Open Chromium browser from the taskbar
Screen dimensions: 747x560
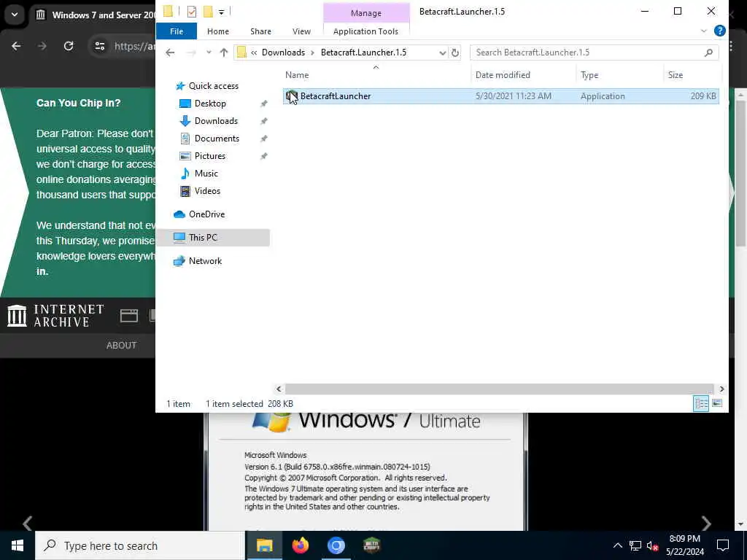[336, 545]
